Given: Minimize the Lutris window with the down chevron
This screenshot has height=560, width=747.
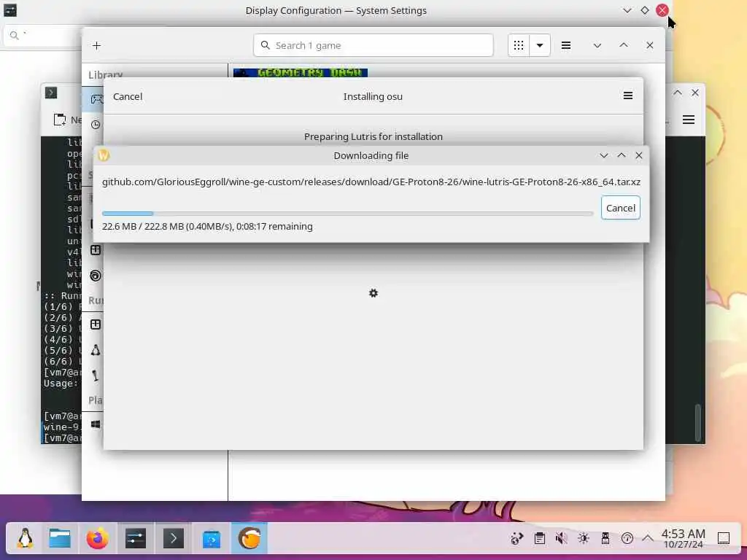Looking at the screenshot, I should point(597,46).
